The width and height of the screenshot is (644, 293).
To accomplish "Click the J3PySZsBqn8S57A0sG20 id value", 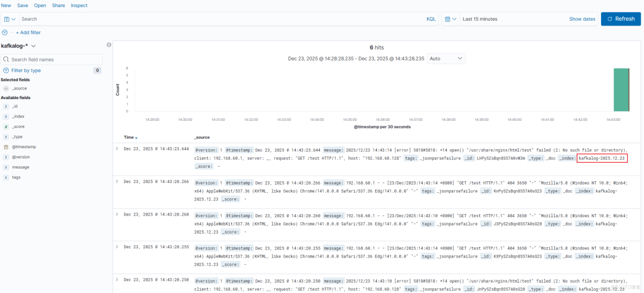I will (517, 224).
